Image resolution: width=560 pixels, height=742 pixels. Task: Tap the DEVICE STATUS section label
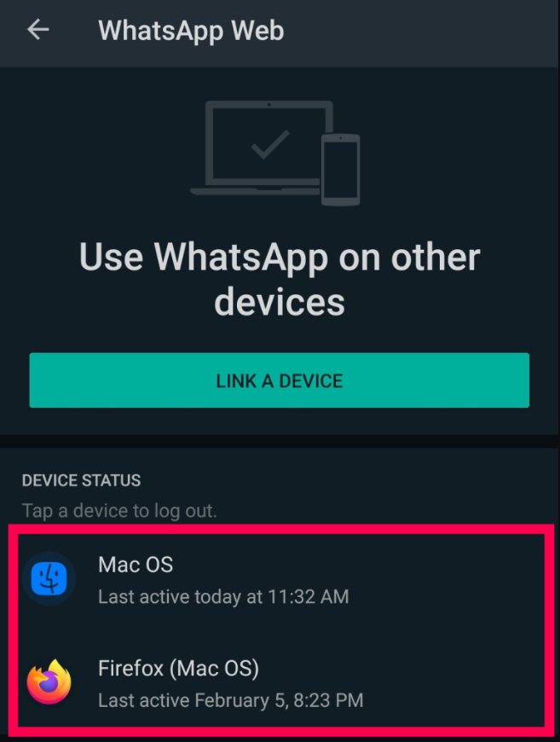coord(81,480)
